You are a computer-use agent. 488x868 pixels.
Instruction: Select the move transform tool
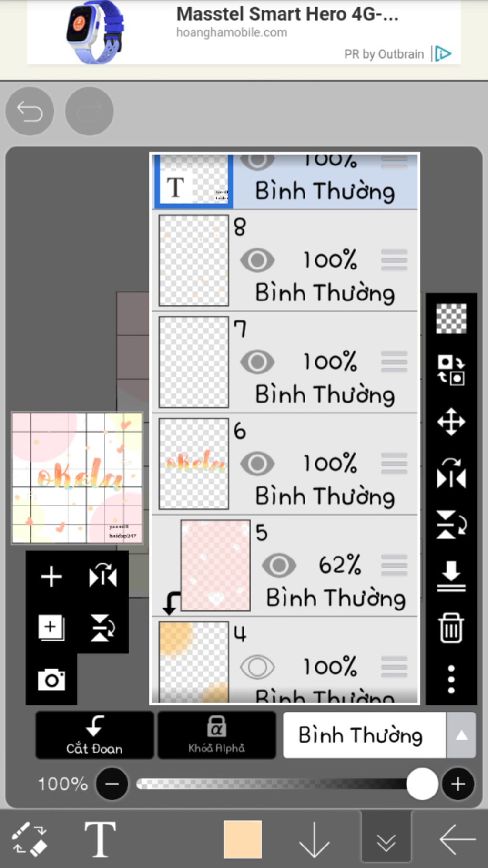click(451, 422)
